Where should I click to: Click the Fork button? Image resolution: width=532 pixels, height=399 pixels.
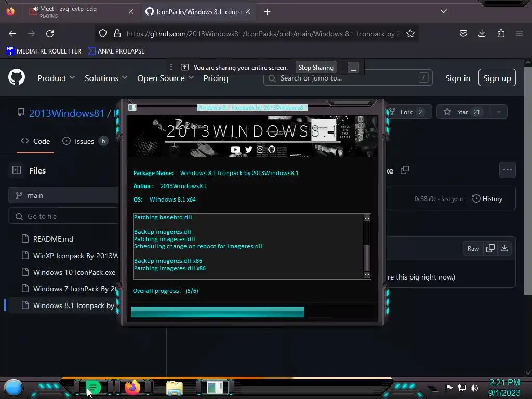tap(409, 112)
